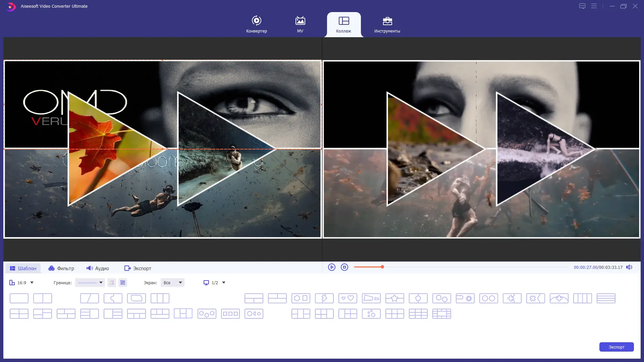Toggle the striped border pattern icon
644x362 pixels.
click(123, 283)
